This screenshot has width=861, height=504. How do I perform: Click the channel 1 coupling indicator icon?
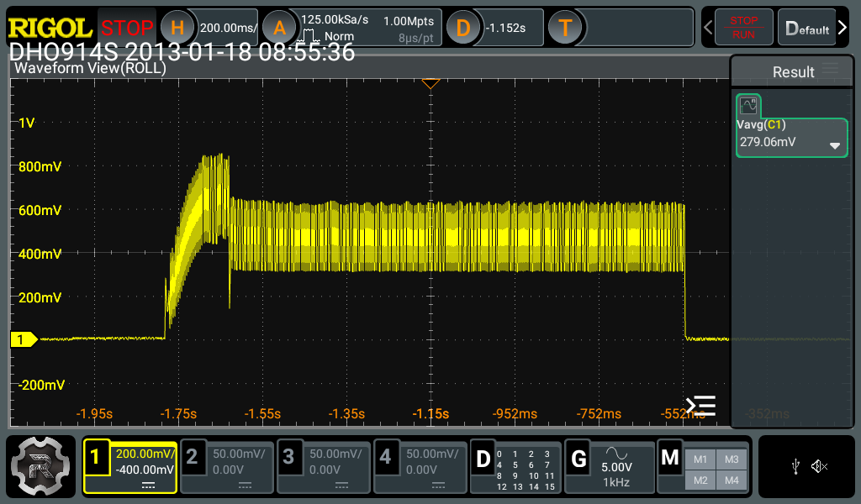click(x=148, y=486)
